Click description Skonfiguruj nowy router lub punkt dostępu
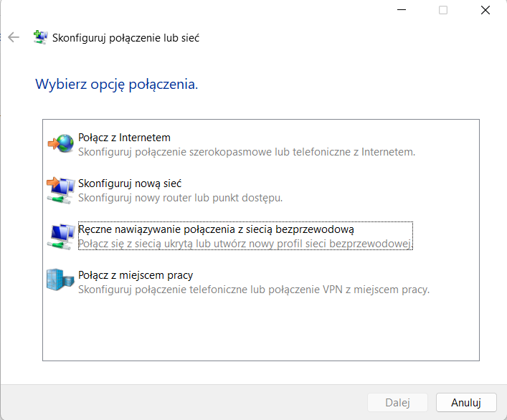 181,198
